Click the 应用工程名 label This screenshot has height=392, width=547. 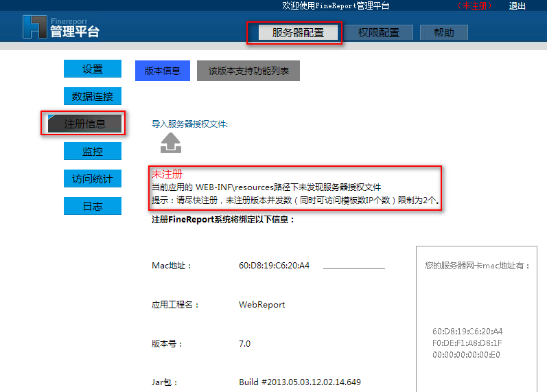point(175,305)
